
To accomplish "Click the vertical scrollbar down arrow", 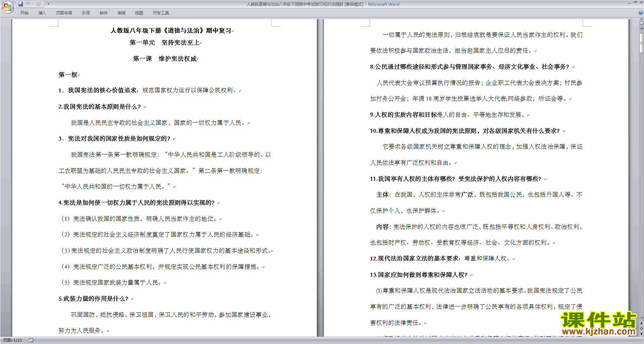I will click(x=641, y=318).
